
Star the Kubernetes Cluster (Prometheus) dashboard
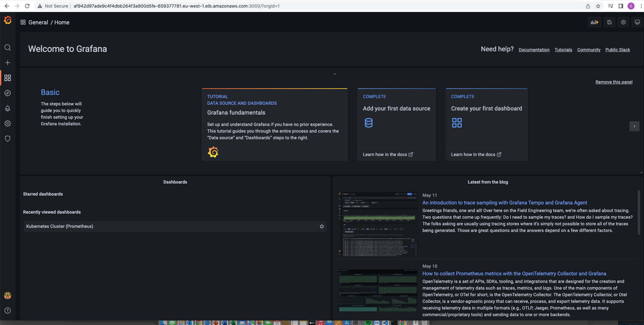tap(322, 226)
